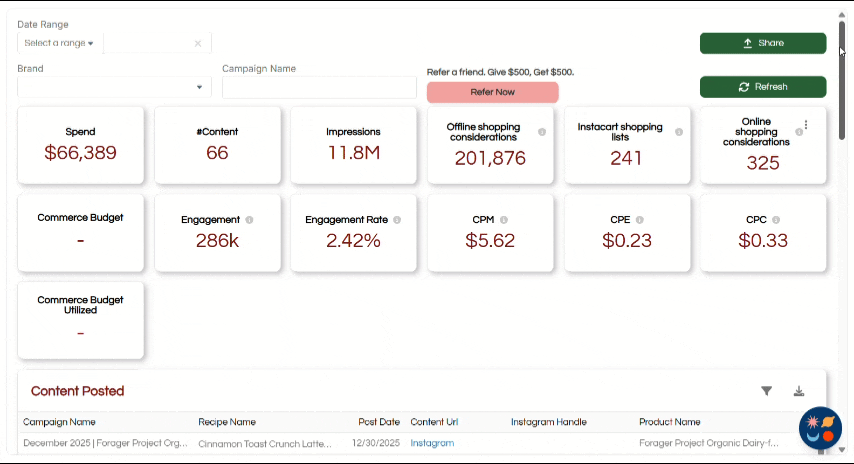Viewport: 854px width, 464px height.
Task: Click the Campaign Name input field
Action: pos(319,88)
